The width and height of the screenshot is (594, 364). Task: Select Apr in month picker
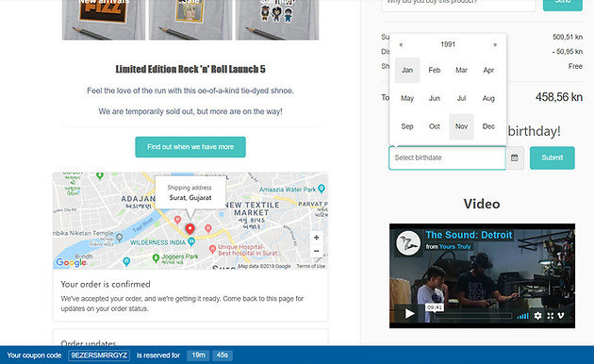(488, 70)
